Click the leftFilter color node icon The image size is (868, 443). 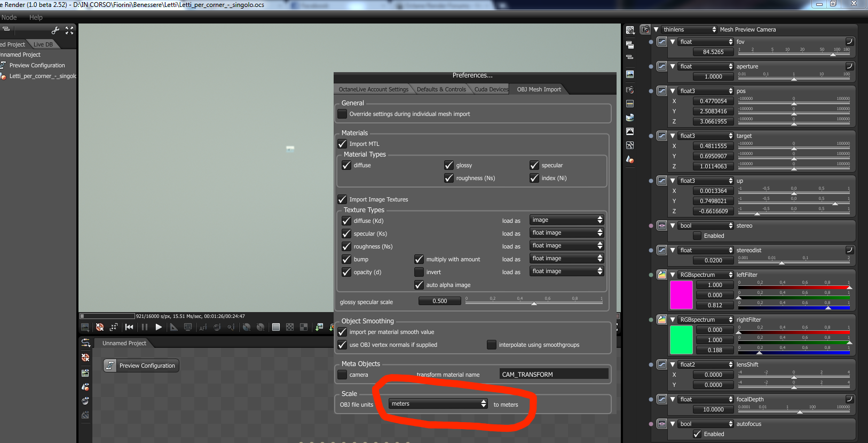(x=662, y=275)
